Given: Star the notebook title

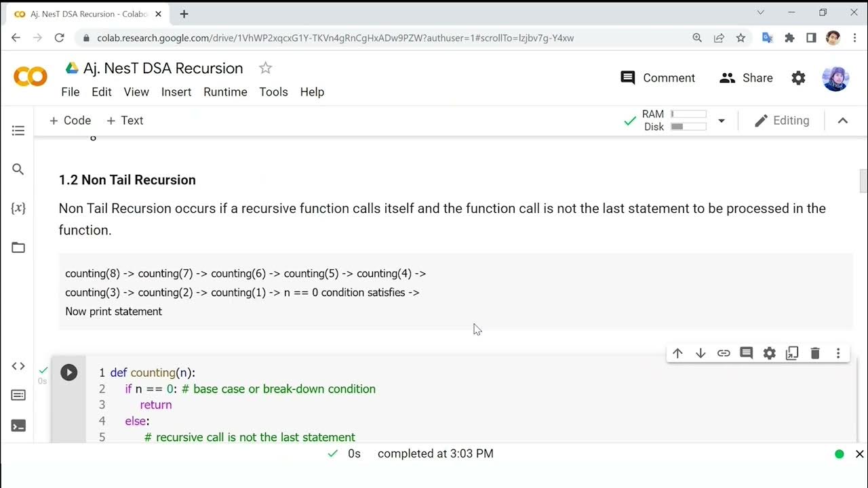Looking at the screenshot, I should click(265, 68).
